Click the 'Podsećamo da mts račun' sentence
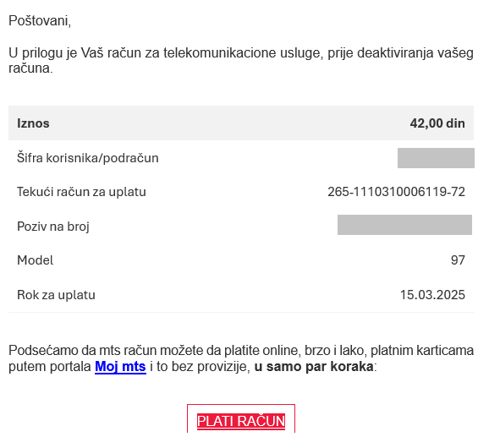The image size is (489, 448). [241, 358]
